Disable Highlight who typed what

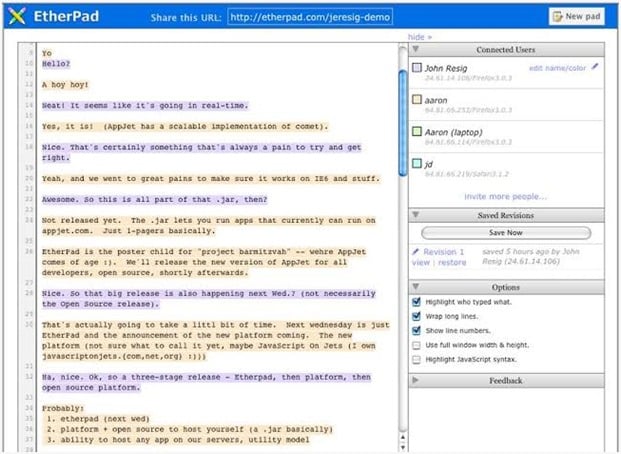(416, 302)
